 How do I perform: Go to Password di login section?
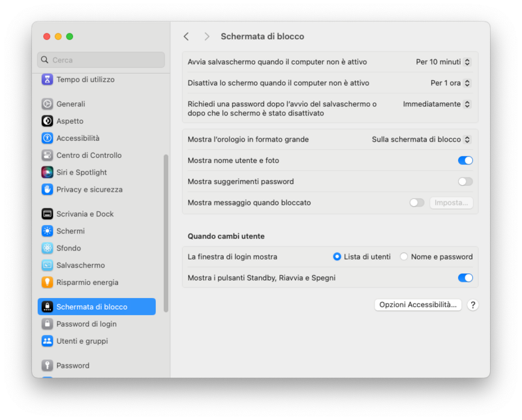[x=86, y=324]
